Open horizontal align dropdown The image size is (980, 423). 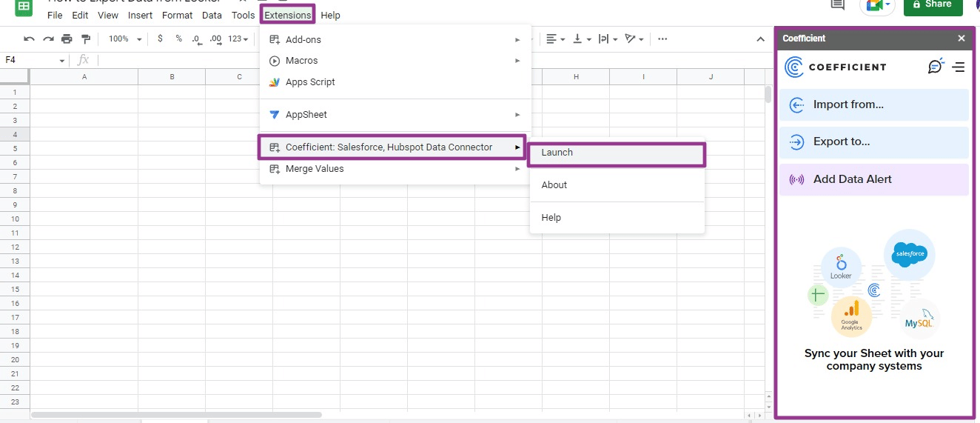click(555, 39)
